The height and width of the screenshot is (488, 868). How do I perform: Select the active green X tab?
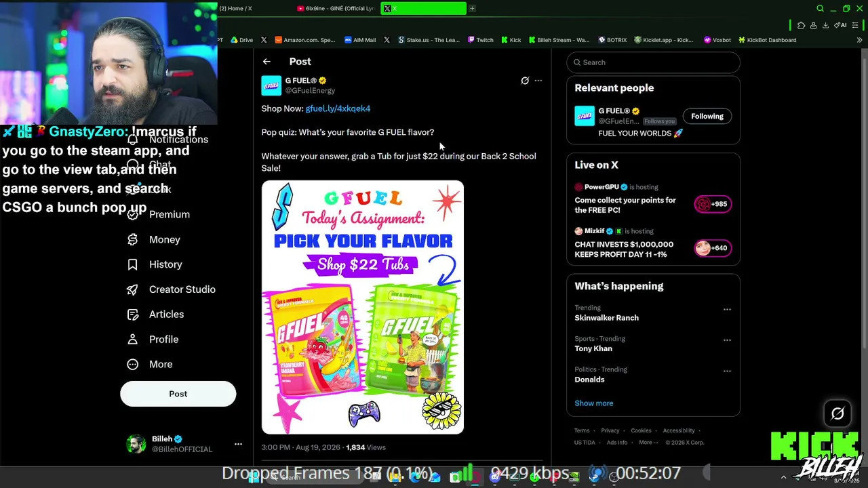click(x=424, y=8)
